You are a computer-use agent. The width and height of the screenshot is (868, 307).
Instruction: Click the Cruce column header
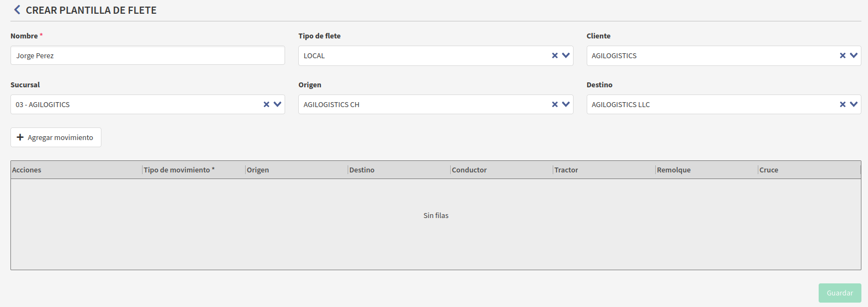[769, 170]
